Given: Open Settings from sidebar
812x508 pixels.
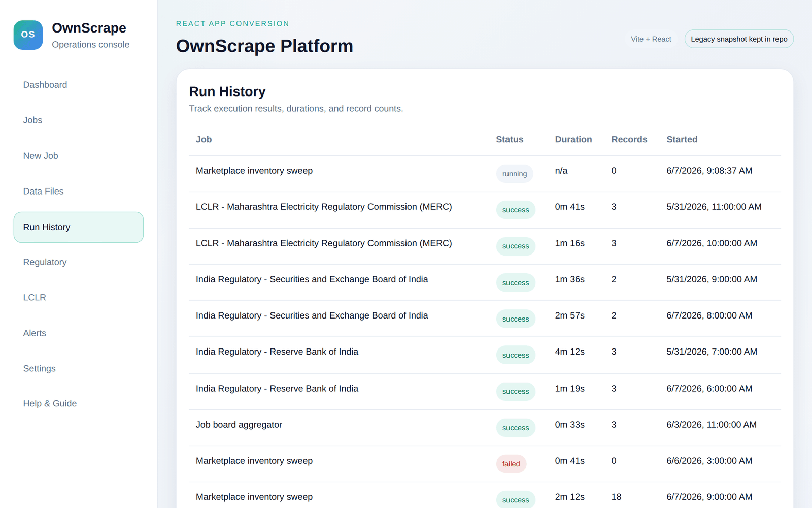Looking at the screenshot, I should [x=79, y=369].
